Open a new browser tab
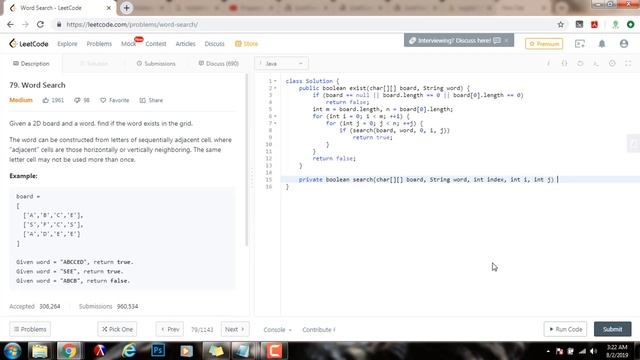Viewport: 640px width, 360px height. [x=126, y=8]
